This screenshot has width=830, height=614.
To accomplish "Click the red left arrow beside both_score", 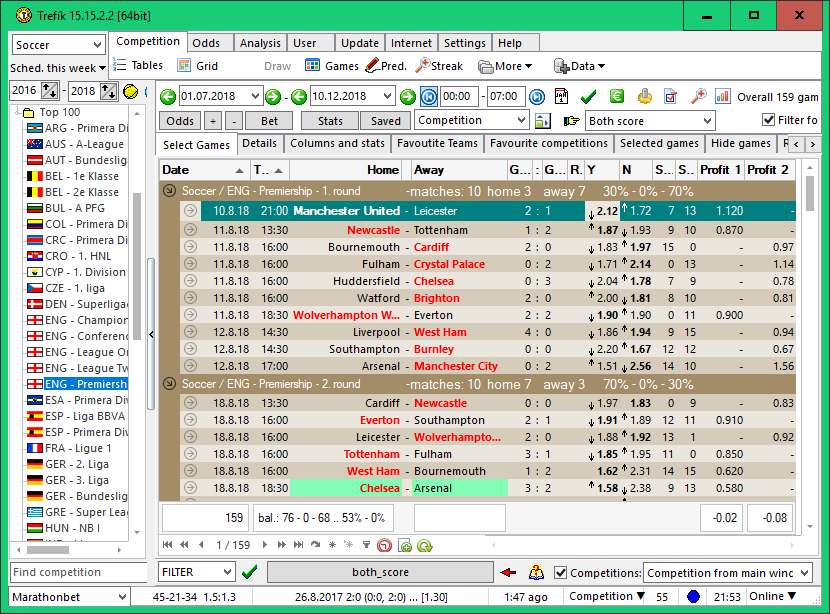I will [508, 572].
